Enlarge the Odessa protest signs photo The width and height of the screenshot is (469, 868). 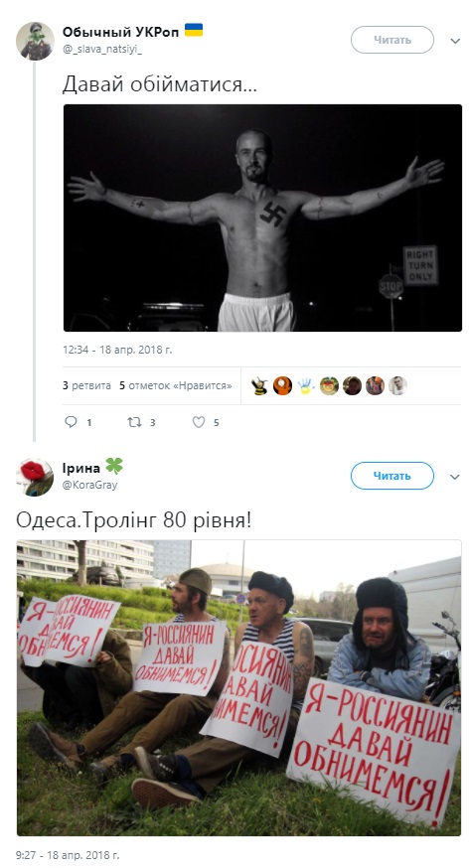point(238,687)
